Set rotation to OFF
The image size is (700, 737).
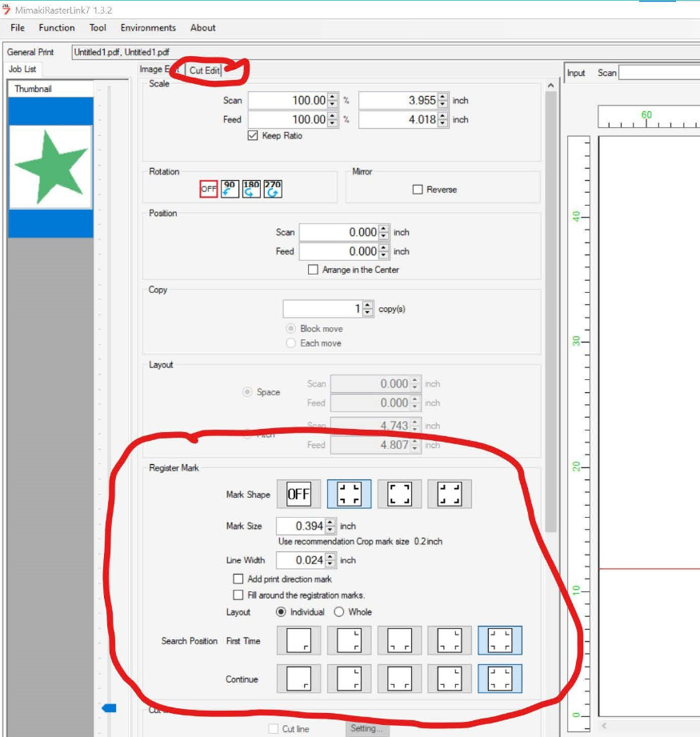coord(209,189)
